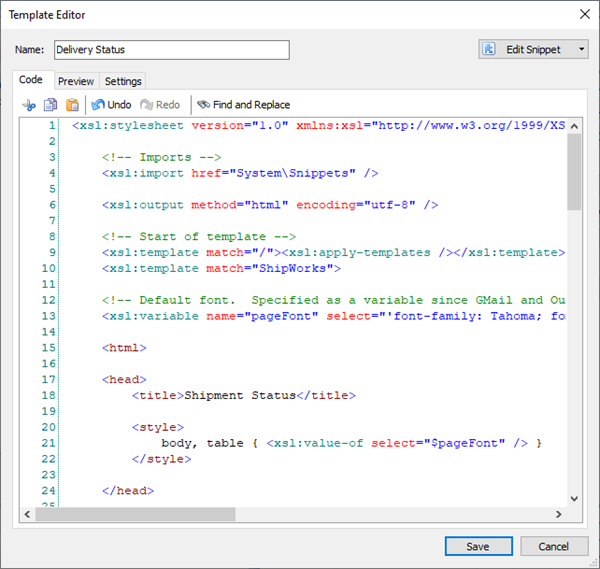The image size is (600, 569).
Task: Undo the last code edit
Action: pyautogui.click(x=111, y=105)
